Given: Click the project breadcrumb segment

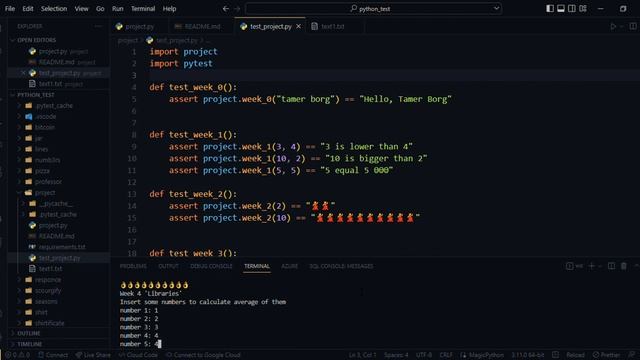Looking at the screenshot, I should [x=128, y=40].
